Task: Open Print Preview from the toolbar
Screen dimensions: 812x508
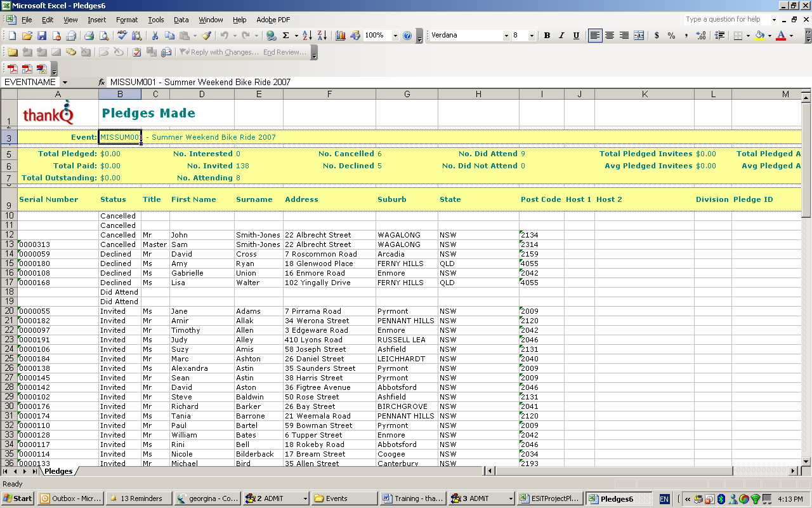Action: pyautogui.click(x=103, y=36)
